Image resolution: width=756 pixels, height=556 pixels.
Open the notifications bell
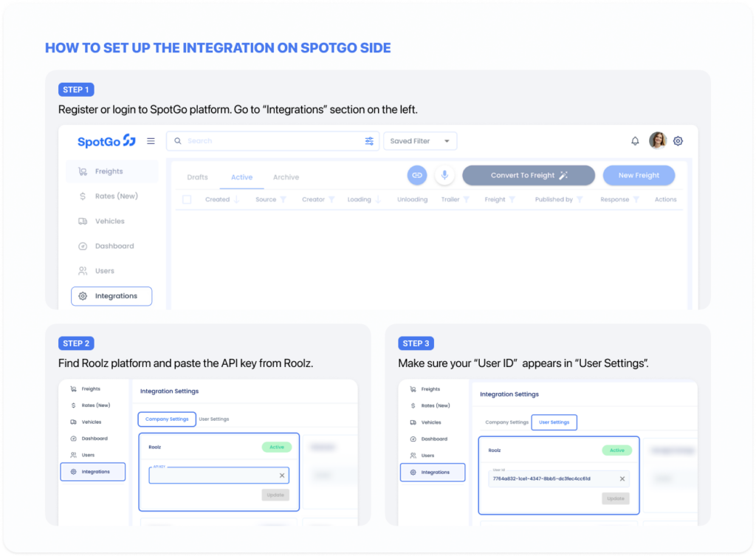click(x=635, y=141)
